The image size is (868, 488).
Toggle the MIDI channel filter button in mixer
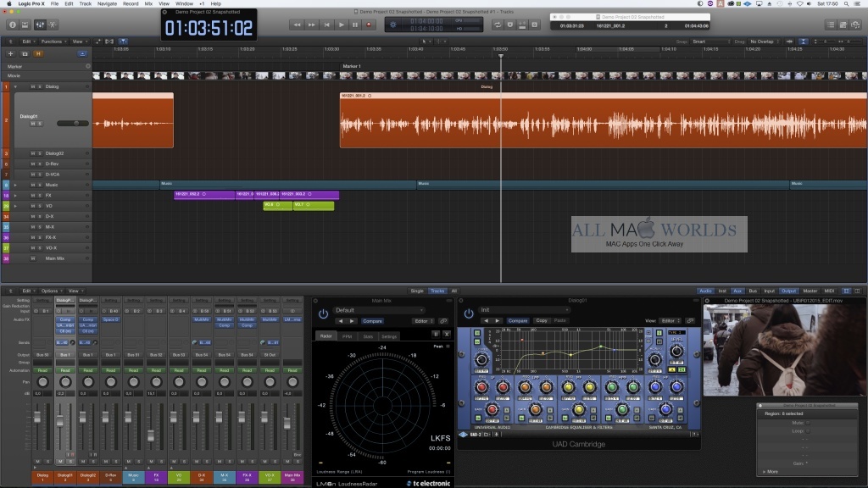[x=829, y=291]
